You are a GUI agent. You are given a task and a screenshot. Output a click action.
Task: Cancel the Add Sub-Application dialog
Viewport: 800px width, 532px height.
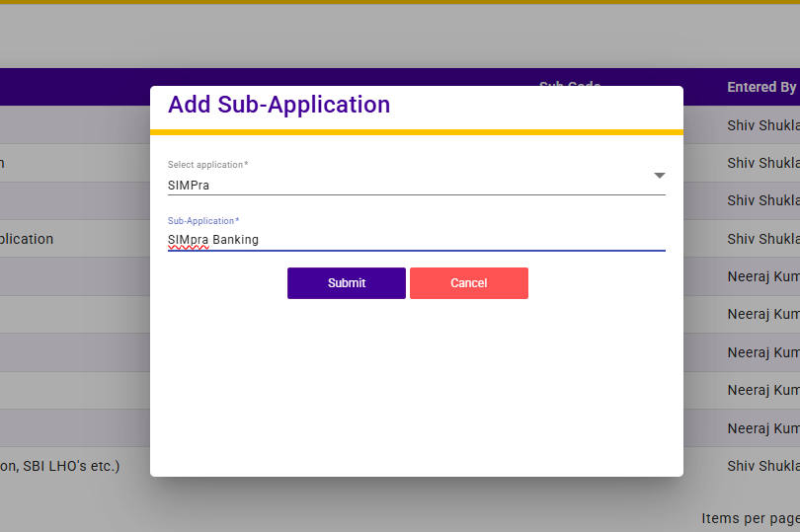click(x=469, y=283)
